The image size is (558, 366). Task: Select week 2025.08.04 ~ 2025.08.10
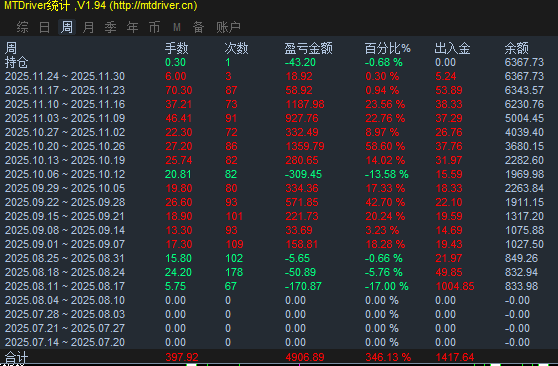pos(65,300)
